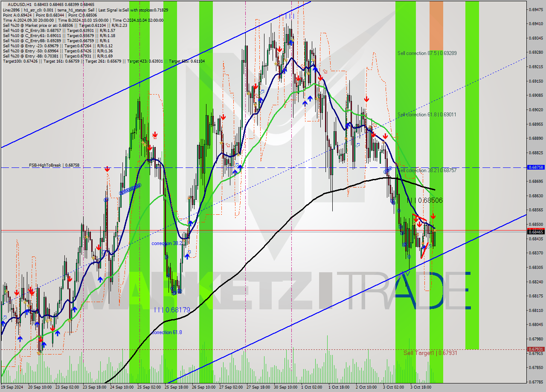Click the 'I I I 0.68179' wave label
This screenshot has height=392, width=546.
click(172, 310)
